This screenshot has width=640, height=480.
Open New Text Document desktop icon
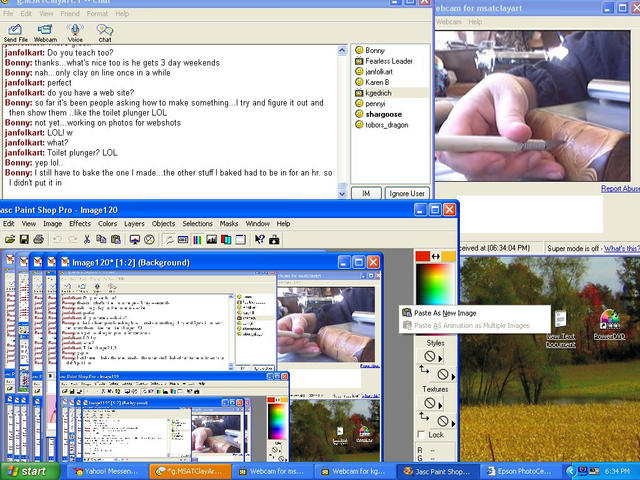pyautogui.click(x=561, y=329)
